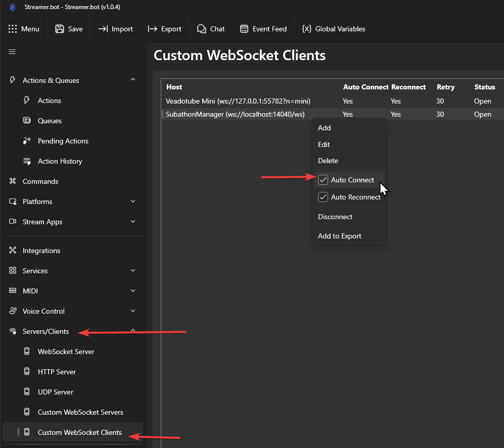Viewport: 504px width, 448px height.
Task: Click the Global Variables braces icon
Action: coord(306,29)
